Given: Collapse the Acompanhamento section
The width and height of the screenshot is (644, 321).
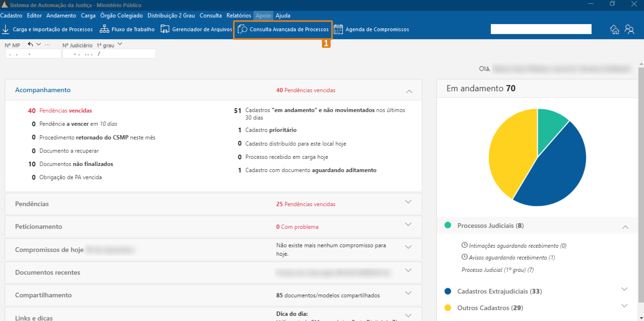Looking at the screenshot, I should click(x=409, y=91).
